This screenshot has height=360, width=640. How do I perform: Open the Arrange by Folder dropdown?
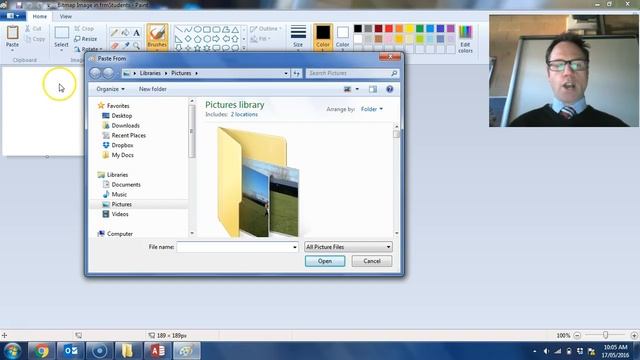tap(372, 109)
